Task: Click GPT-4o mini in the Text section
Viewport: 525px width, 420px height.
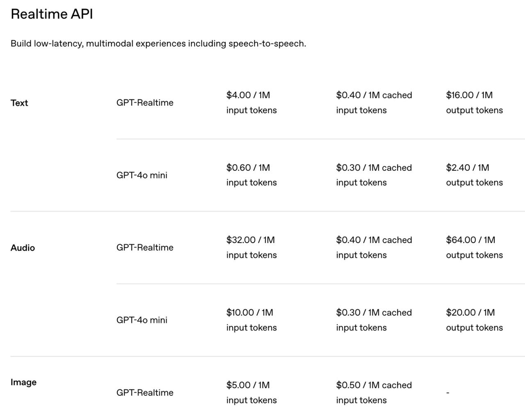Action: tap(142, 175)
